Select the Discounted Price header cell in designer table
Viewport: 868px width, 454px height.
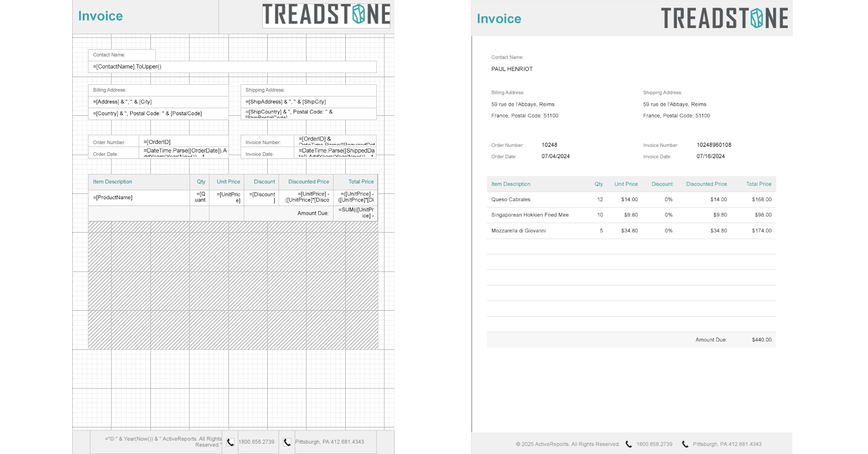[306, 182]
